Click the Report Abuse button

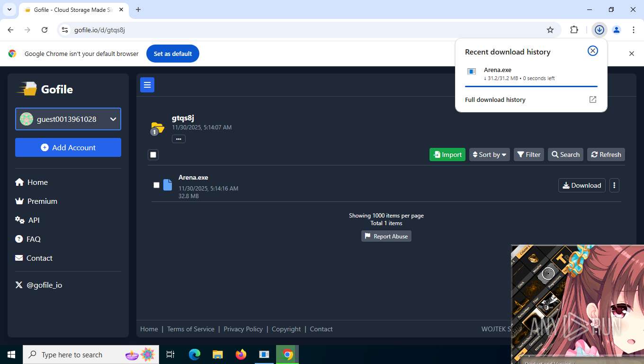click(386, 236)
